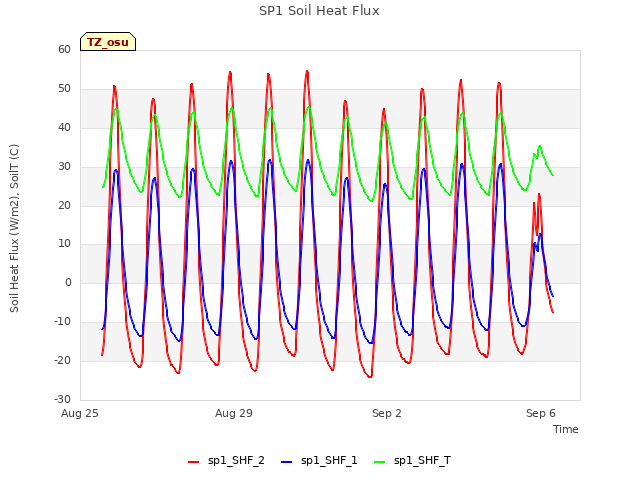
Task: Click the blue sp1_SHF_1 legend swatch
Action: pos(287,462)
